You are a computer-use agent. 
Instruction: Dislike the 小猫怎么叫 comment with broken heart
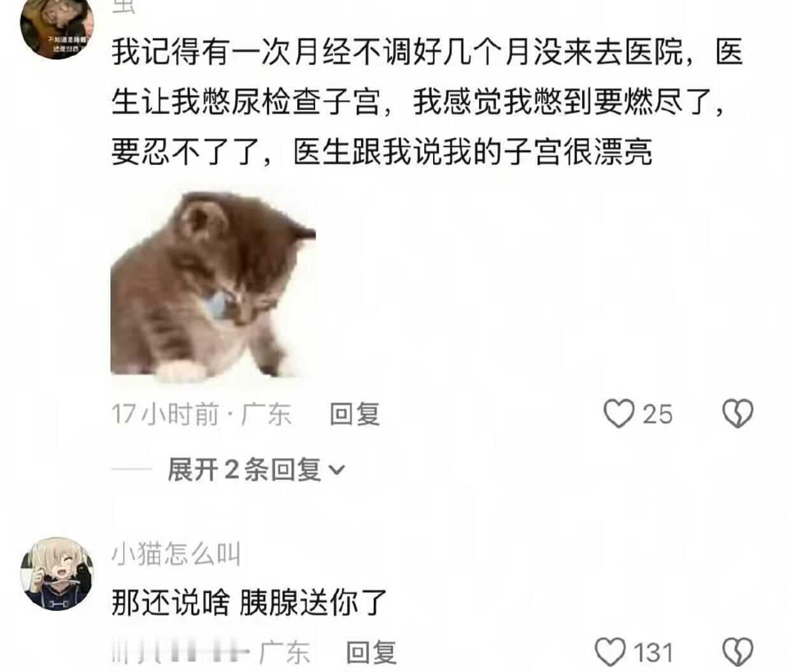click(737, 652)
